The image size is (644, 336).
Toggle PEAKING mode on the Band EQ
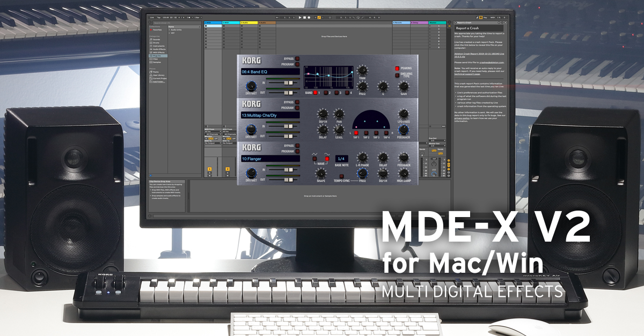coord(397,69)
